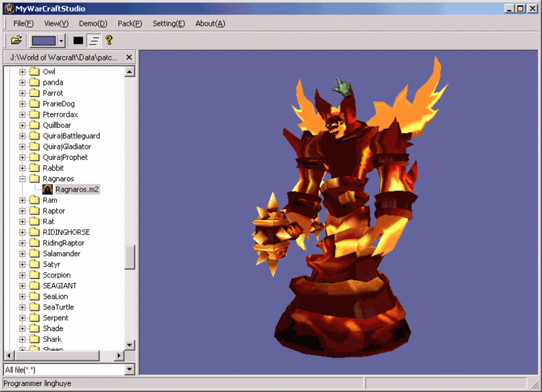This screenshot has width=542, height=392.
Task: Click the Ragnaros.m2 model file icon
Action: [47, 190]
